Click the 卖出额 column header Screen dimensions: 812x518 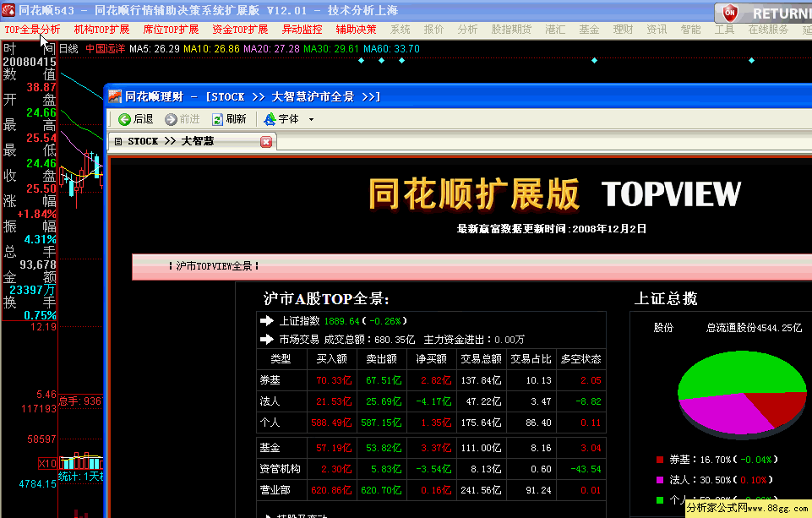382,359
